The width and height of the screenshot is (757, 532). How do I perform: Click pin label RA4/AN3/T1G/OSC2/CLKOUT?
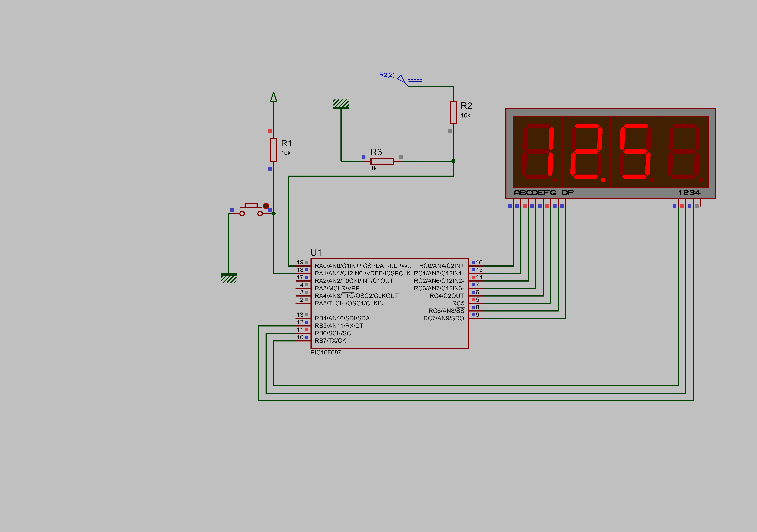tap(356, 296)
